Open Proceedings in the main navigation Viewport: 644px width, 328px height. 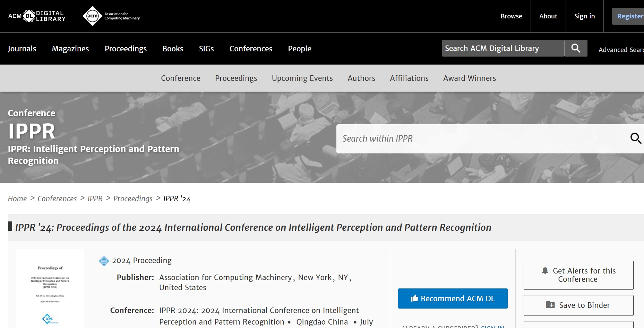point(126,49)
